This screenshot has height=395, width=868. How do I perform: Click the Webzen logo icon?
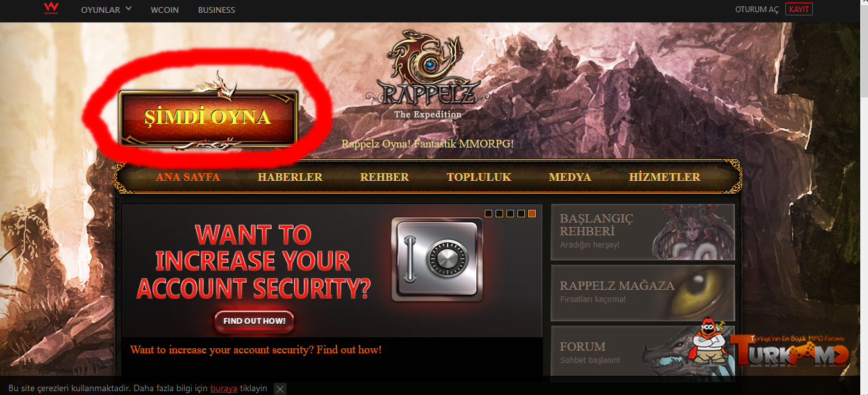(x=51, y=8)
